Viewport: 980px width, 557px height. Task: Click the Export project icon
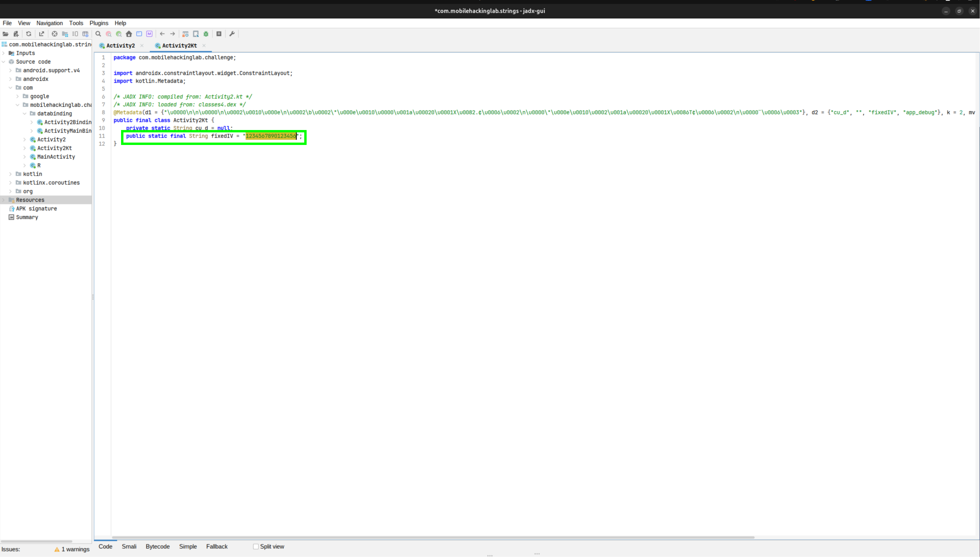(x=42, y=34)
